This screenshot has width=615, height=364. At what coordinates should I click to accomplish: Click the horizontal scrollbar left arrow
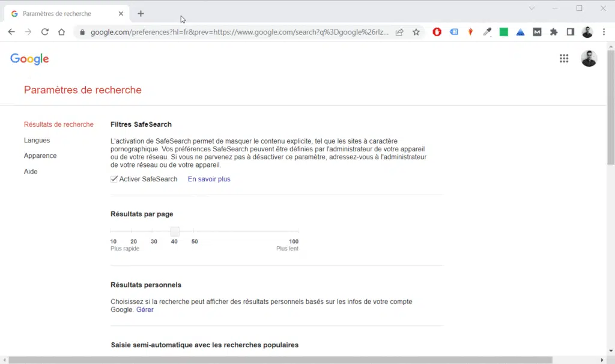click(x=4, y=360)
